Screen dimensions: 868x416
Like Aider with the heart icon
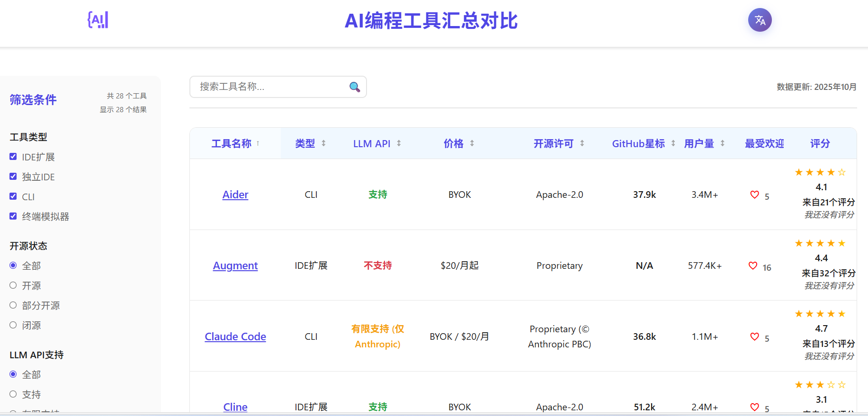[x=754, y=195]
